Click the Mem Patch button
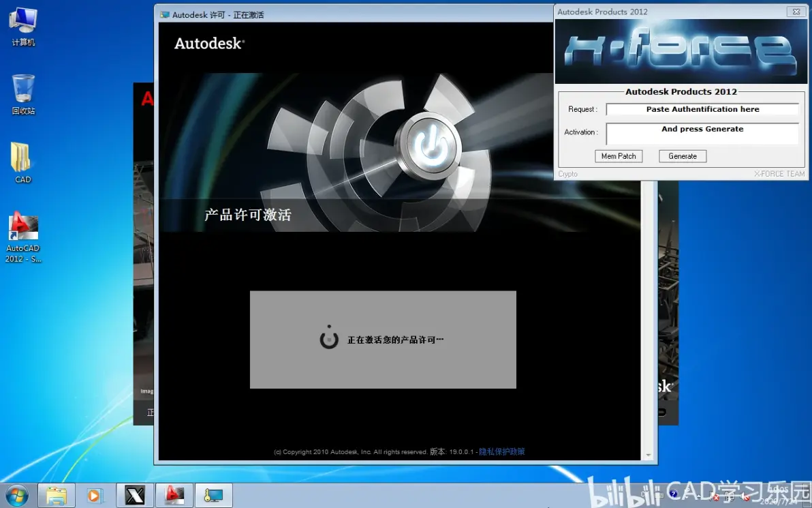Screen dimensions: 812x508 click(619, 156)
